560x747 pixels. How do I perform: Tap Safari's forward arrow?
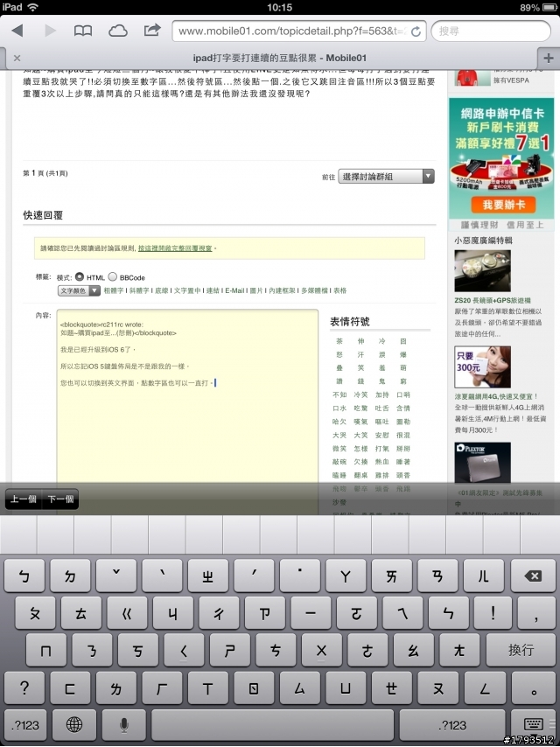(50, 31)
